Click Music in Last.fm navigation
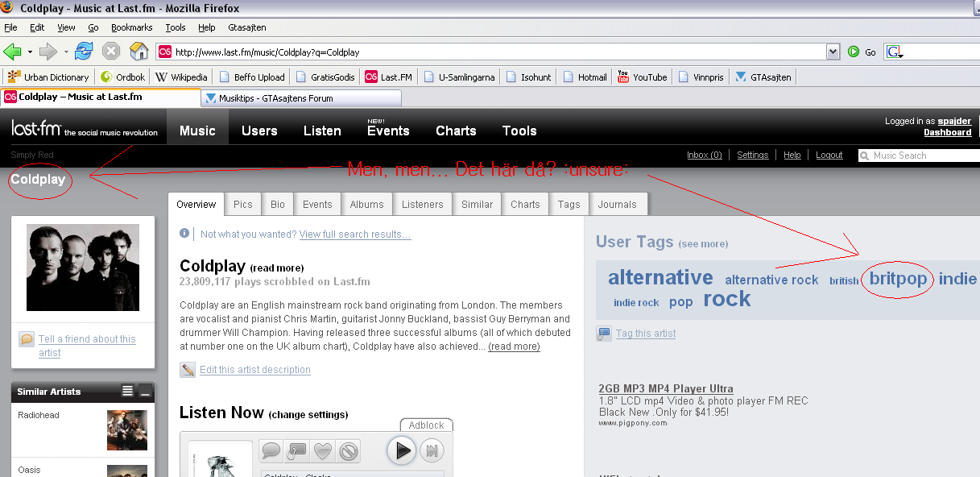980x477 pixels. (197, 131)
